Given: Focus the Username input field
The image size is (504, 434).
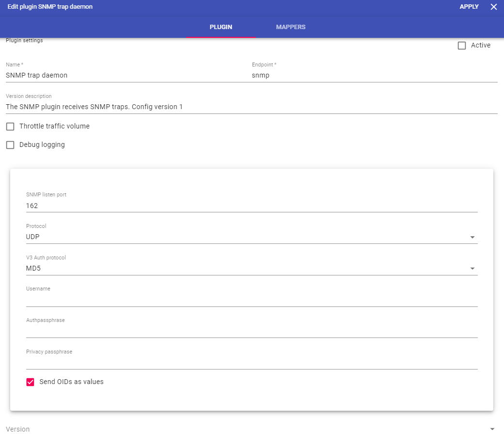Looking at the screenshot, I should [x=251, y=300].
